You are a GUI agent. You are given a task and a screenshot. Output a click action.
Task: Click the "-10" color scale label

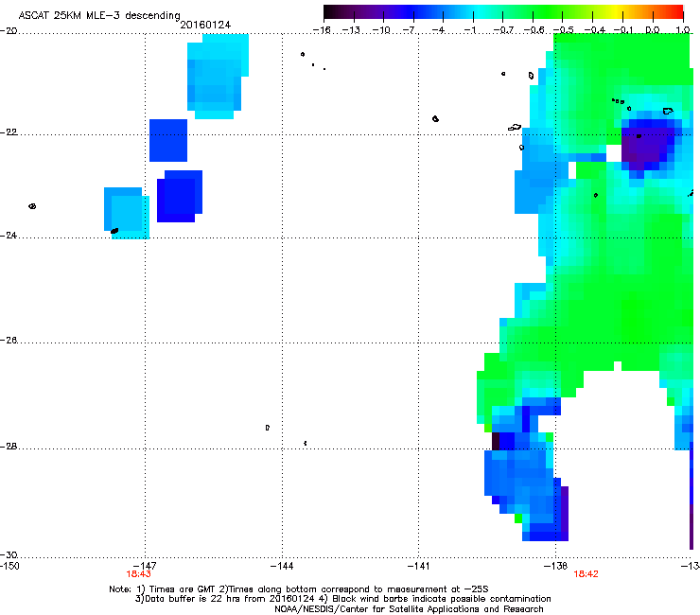coord(381,30)
